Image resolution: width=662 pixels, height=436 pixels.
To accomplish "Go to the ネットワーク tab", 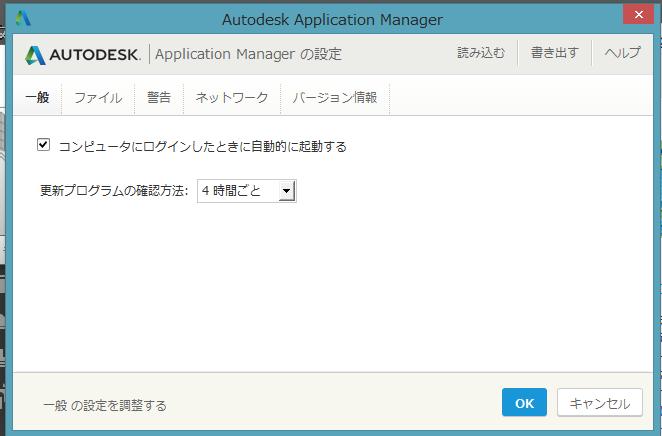I will tap(232, 97).
